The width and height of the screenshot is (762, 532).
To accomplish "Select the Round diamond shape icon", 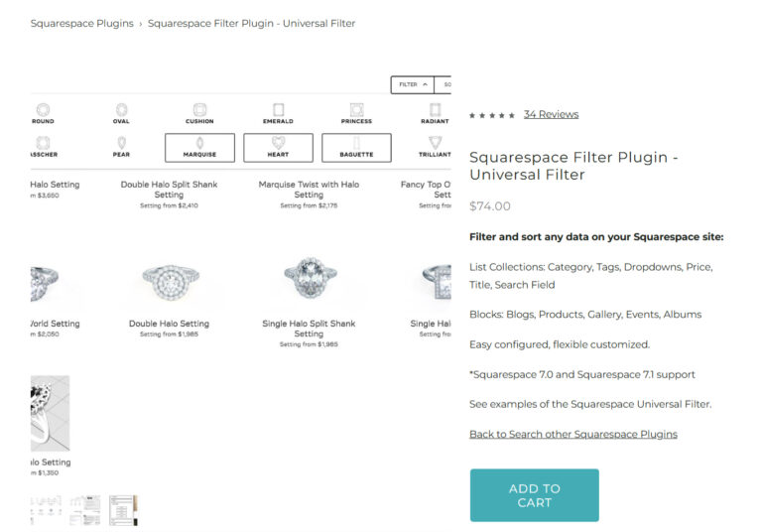I will 43,110.
